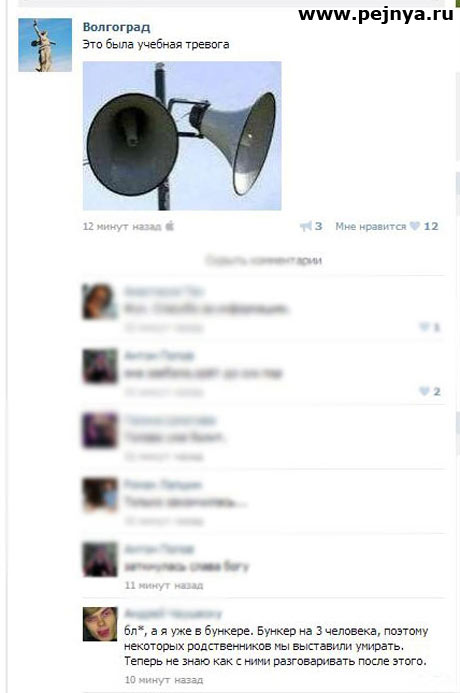Open the 10 минут назад comment timestamp
Image resolution: width=460 pixels, height=693 pixels.
point(164,679)
